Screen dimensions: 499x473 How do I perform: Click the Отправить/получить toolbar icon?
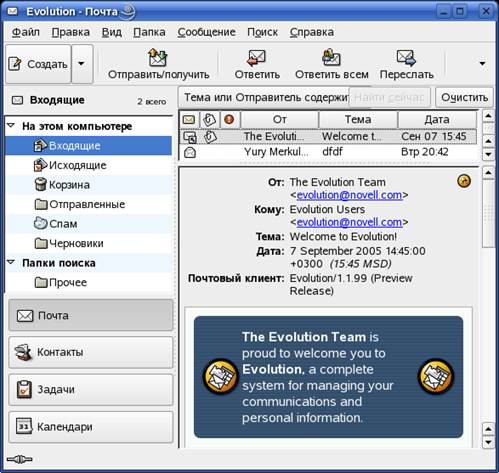tap(158, 57)
